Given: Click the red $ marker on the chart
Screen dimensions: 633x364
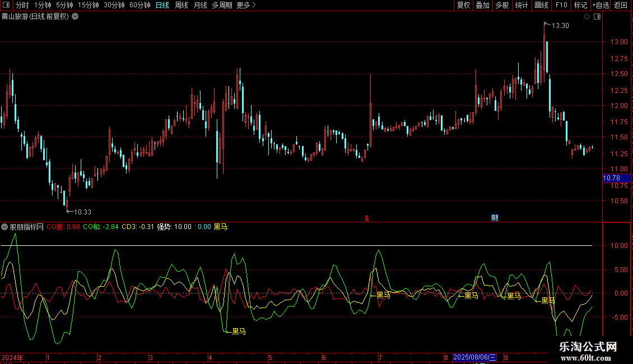Looking at the screenshot, I should pos(367,218).
